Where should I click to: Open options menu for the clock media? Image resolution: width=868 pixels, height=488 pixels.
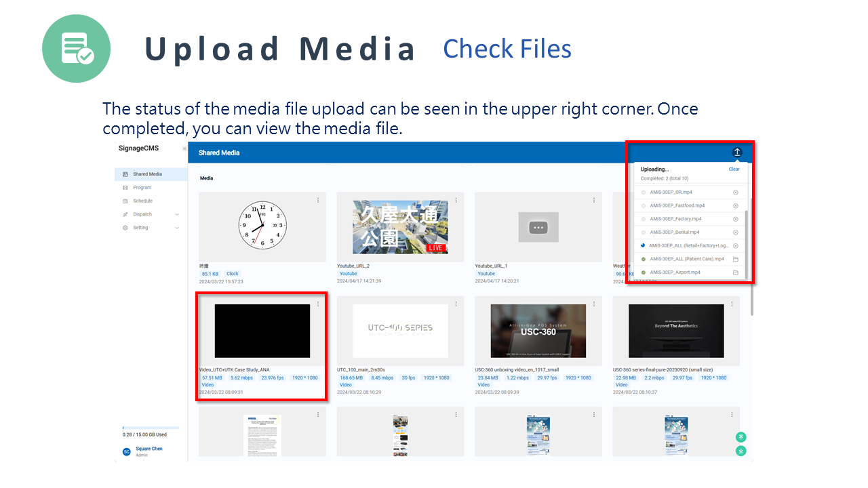point(318,200)
